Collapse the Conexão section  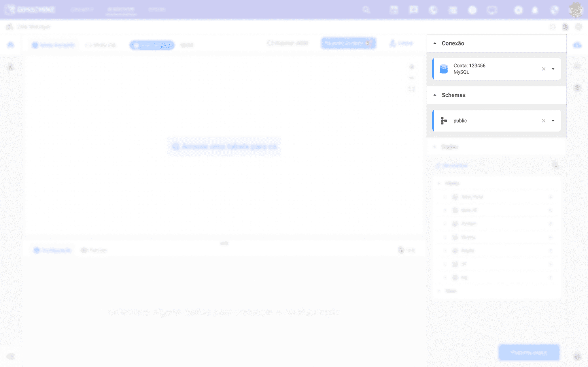pos(435,43)
